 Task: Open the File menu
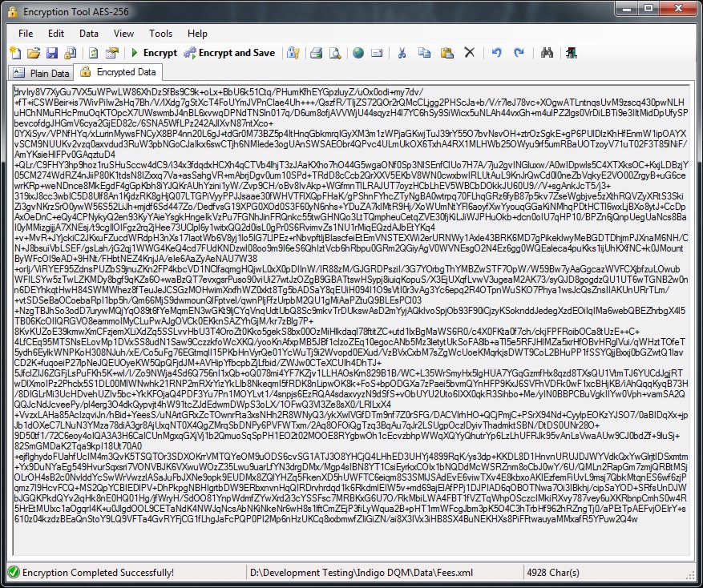[x=26, y=34]
